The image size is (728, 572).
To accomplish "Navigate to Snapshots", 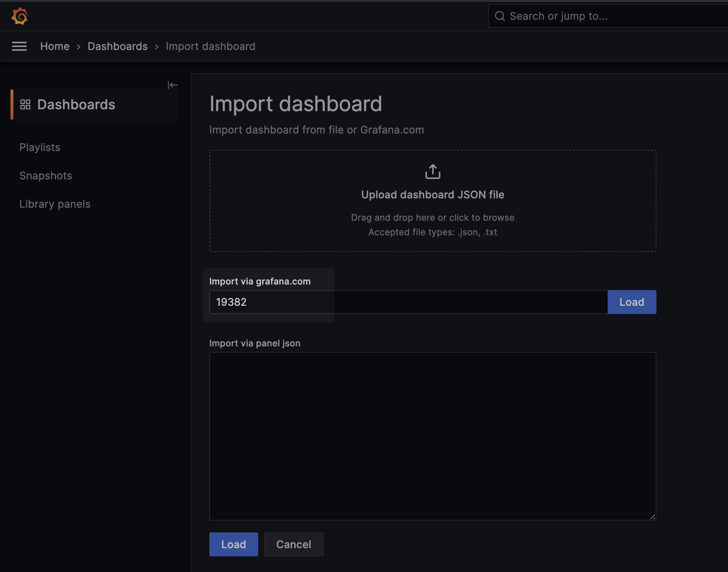I will click(x=45, y=175).
